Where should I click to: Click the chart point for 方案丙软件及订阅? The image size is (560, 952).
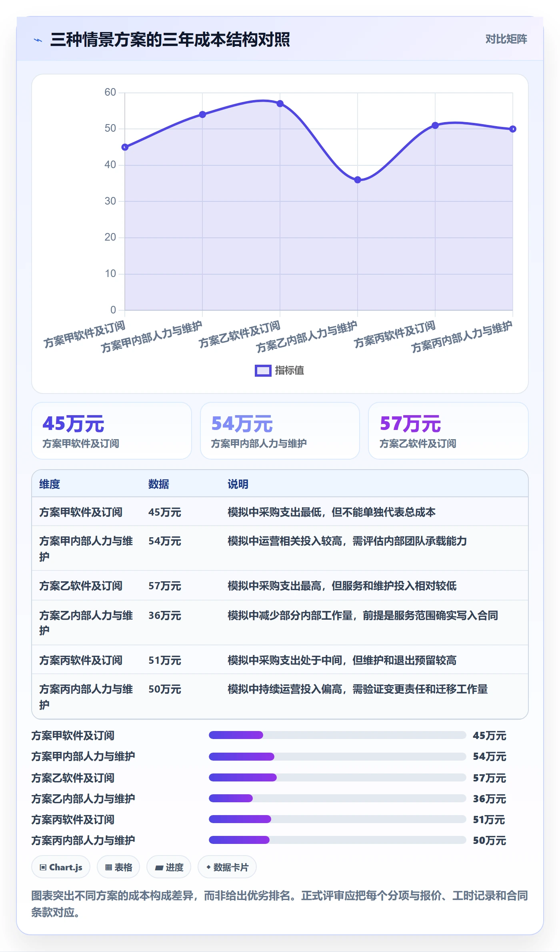(435, 125)
